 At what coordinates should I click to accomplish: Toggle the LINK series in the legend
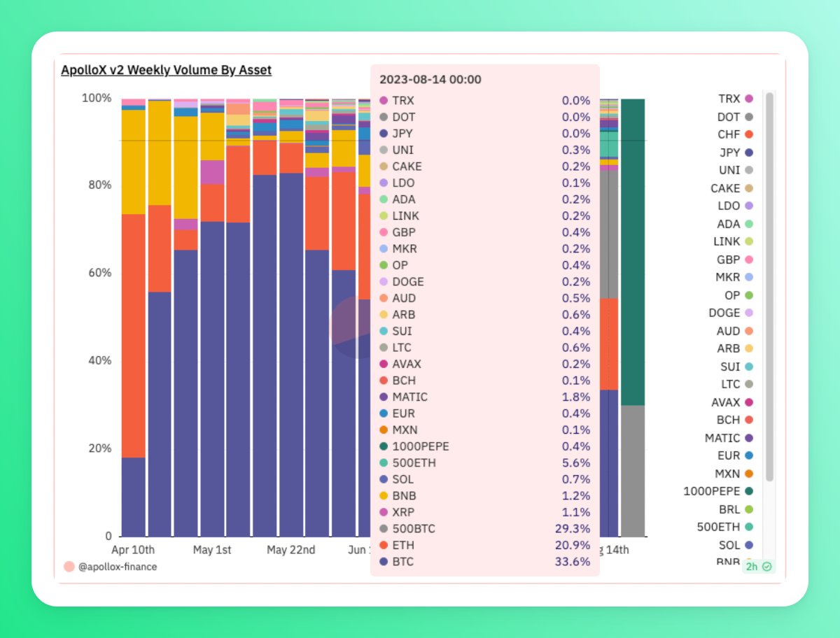733,241
